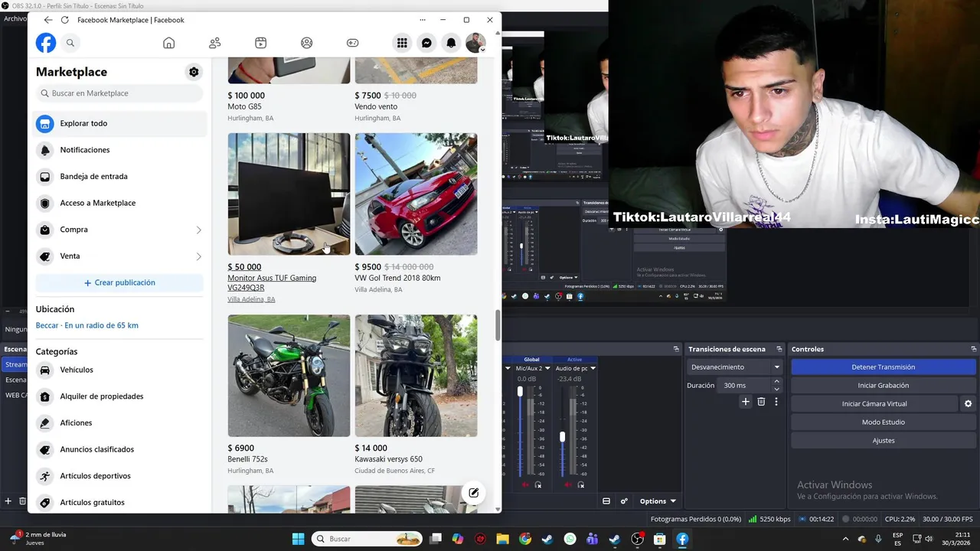Open the Facebook apps grid menu
Viewport: 980px width, 551px height.
point(402,43)
